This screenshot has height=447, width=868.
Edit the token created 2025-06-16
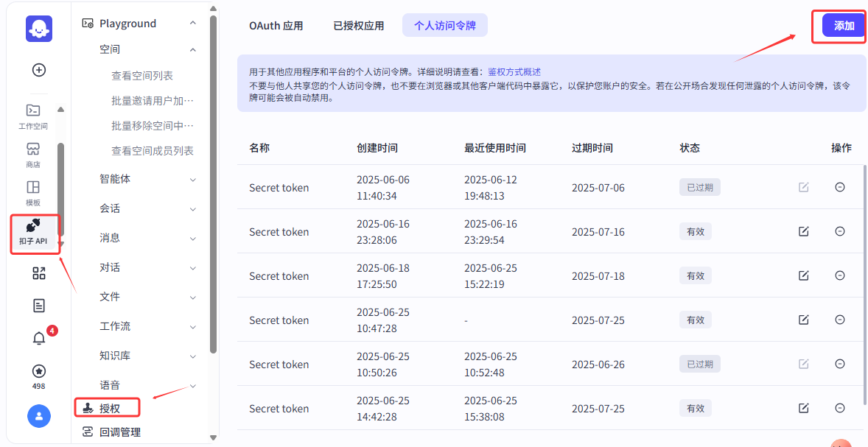click(x=803, y=231)
